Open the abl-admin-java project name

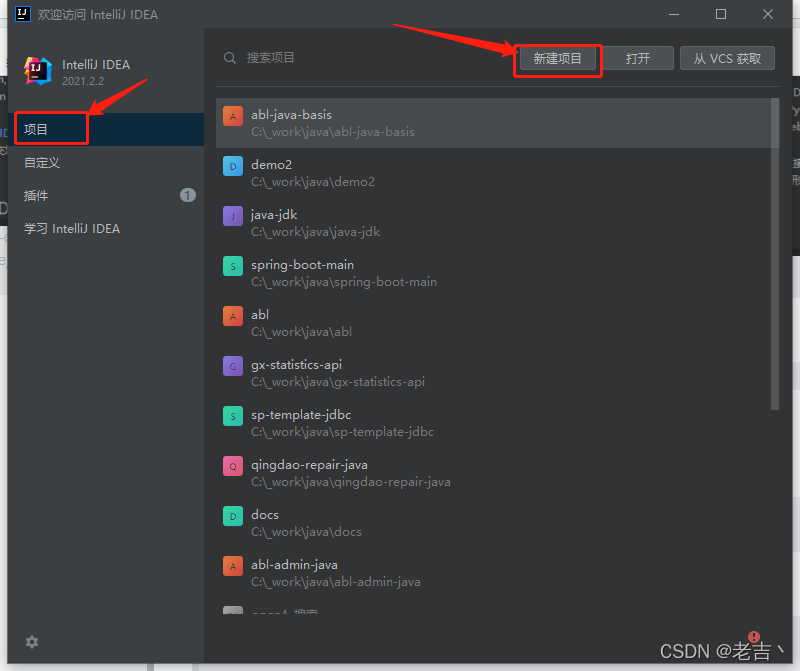294,565
